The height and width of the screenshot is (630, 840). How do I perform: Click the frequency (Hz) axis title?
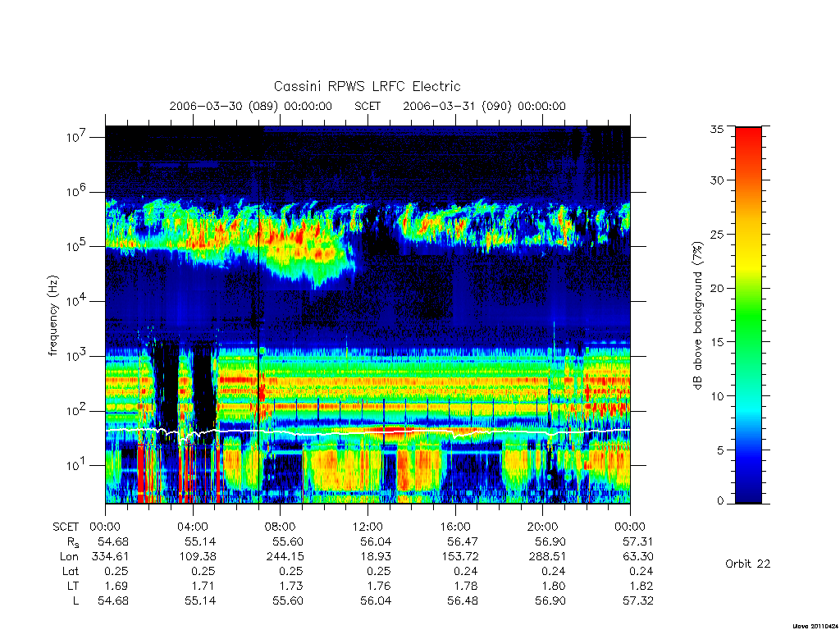point(52,316)
